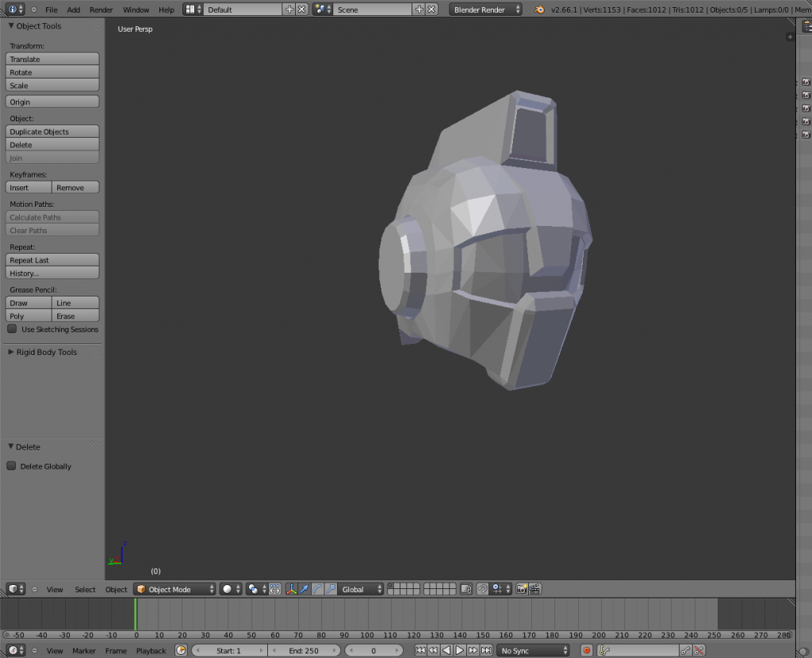Click the OpenGL render animation clapper icon
The width and height of the screenshot is (812, 658).
pyautogui.click(x=535, y=589)
